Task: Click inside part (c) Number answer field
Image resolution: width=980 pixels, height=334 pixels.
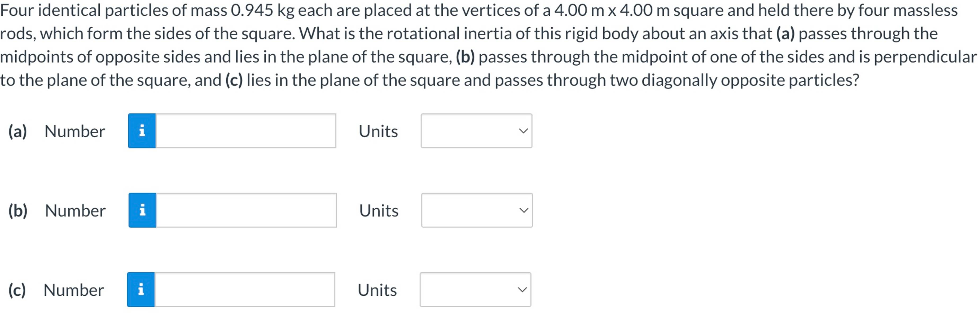Action: pos(245,290)
